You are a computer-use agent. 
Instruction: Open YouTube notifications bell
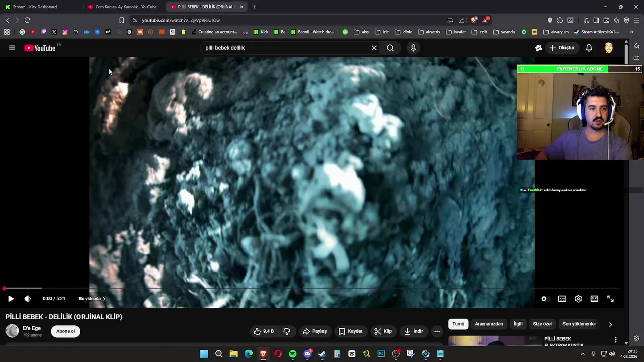pyautogui.click(x=589, y=48)
